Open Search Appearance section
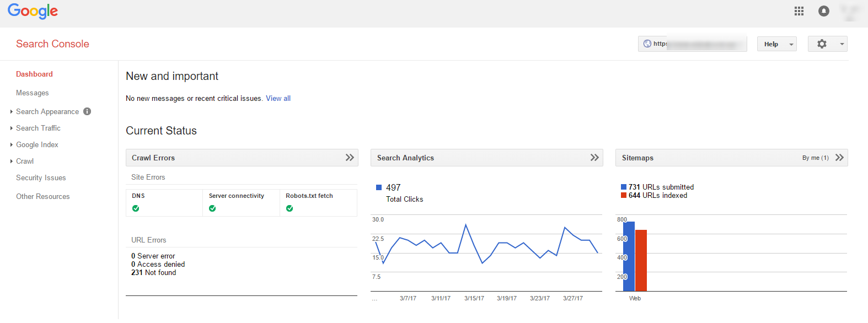Viewport: 868px width, 323px height. (x=47, y=111)
